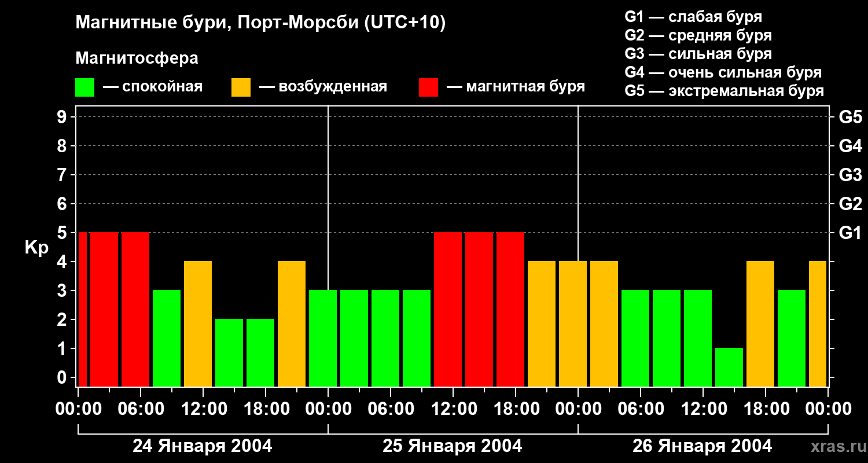868x463 pixels.
Task: Select the 'G2 — средняя буря' description line
Action: tap(698, 35)
